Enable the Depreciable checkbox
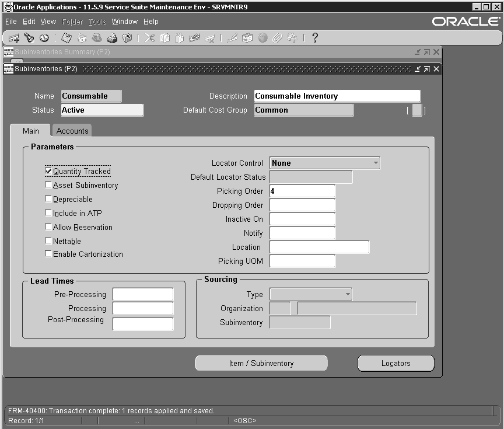Viewport: 504px width, 429px height. click(x=48, y=199)
